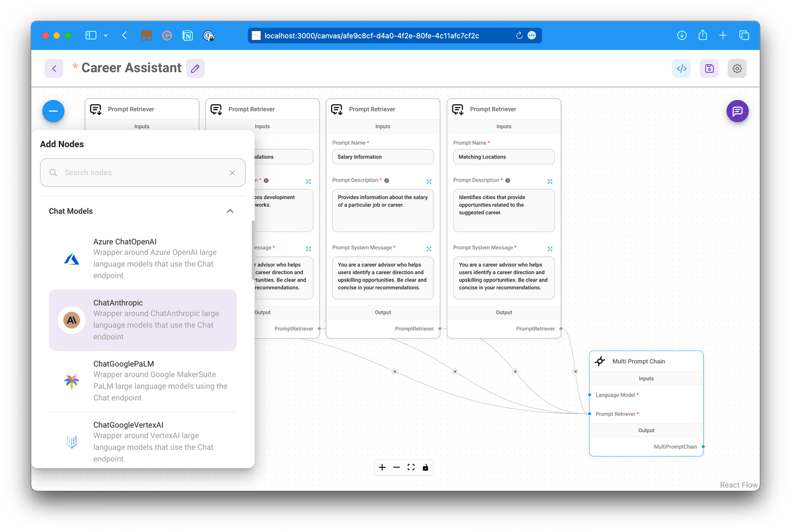
Task: Zoom in on the canvas
Action: (382, 467)
